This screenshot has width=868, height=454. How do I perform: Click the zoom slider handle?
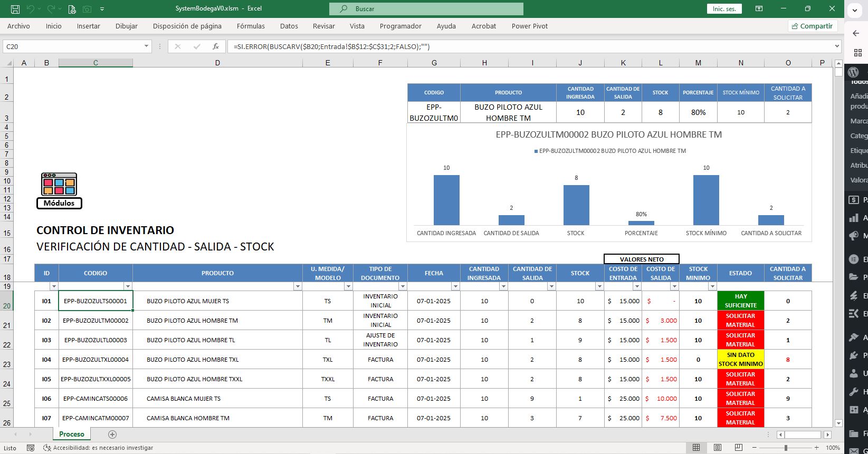(x=786, y=448)
